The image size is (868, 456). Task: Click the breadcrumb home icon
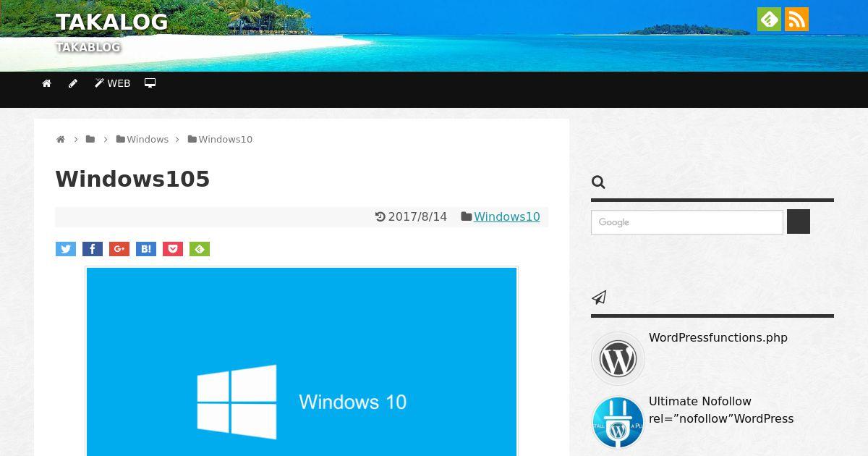pos(61,140)
